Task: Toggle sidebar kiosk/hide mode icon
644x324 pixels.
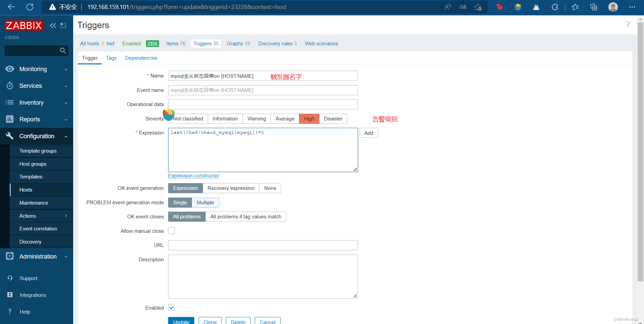Action: click(x=63, y=25)
